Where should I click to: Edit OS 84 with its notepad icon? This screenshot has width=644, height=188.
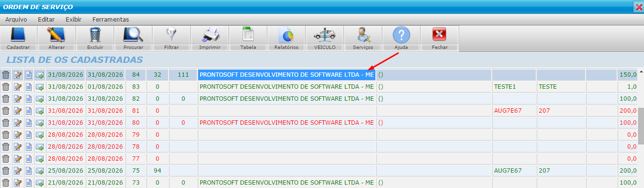18,75
